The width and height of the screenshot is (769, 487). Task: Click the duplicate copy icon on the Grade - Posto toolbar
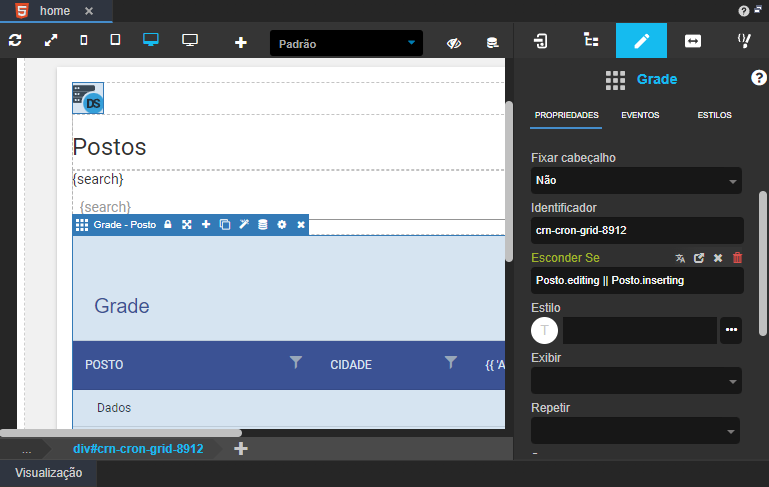pos(225,225)
